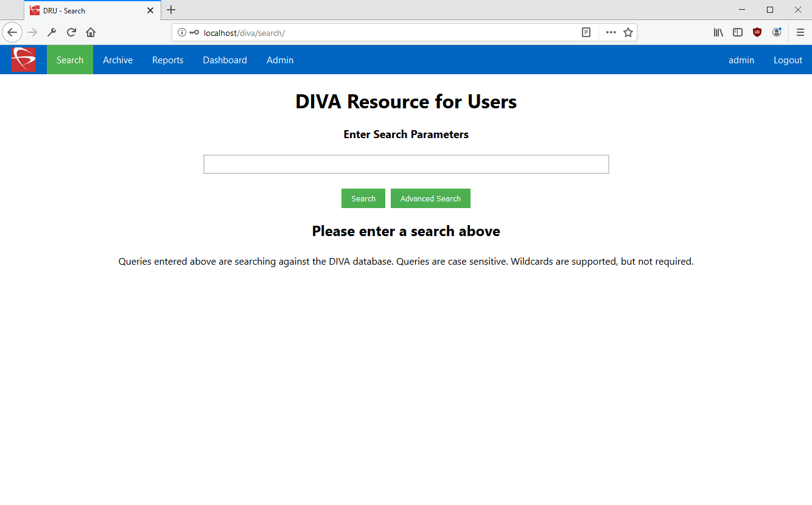Click the back navigation arrow
812x505 pixels.
click(x=12, y=32)
